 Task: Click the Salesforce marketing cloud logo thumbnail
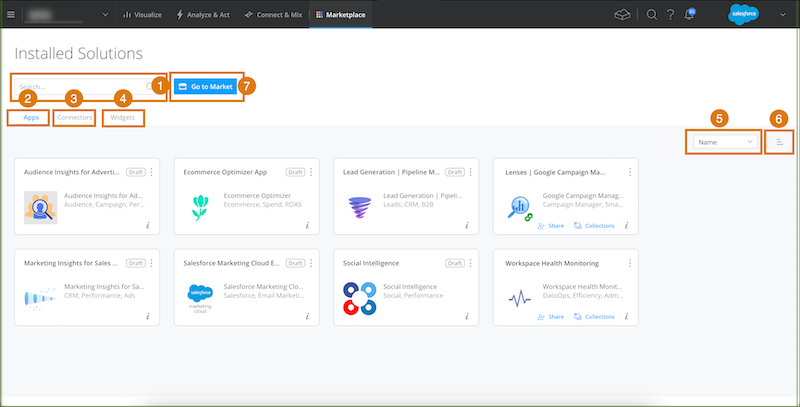200,298
